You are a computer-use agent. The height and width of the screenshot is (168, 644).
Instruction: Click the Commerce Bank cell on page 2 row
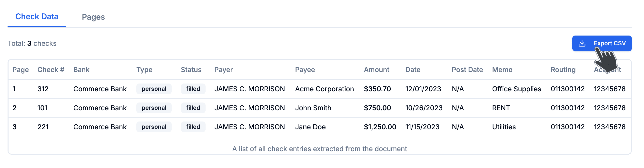(x=100, y=108)
